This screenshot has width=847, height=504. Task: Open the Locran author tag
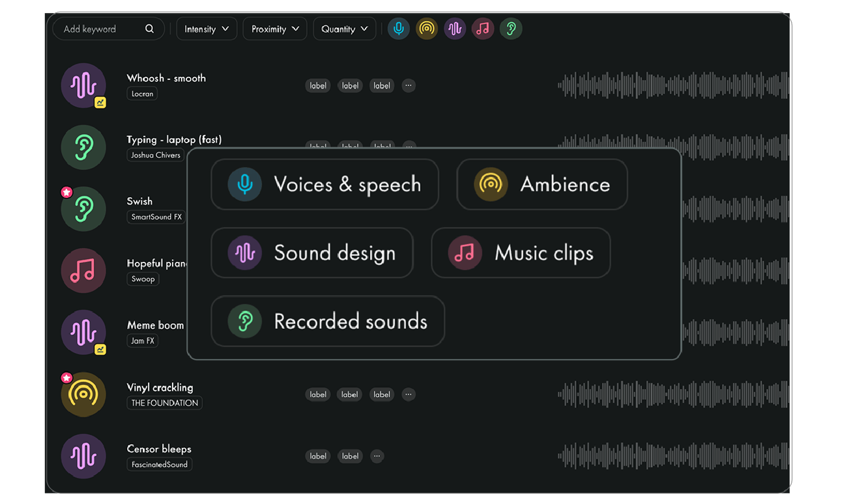pos(142,94)
